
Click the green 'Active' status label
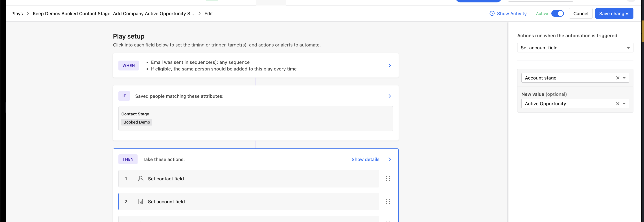click(542, 14)
